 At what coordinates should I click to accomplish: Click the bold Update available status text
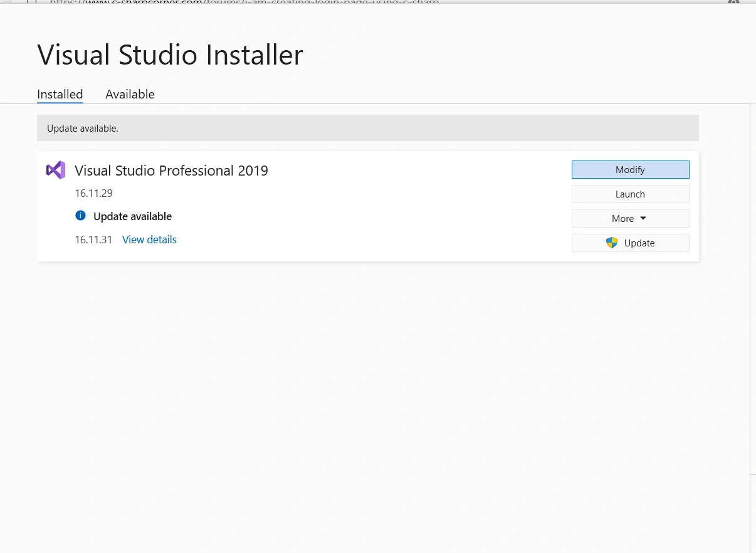coord(132,216)
